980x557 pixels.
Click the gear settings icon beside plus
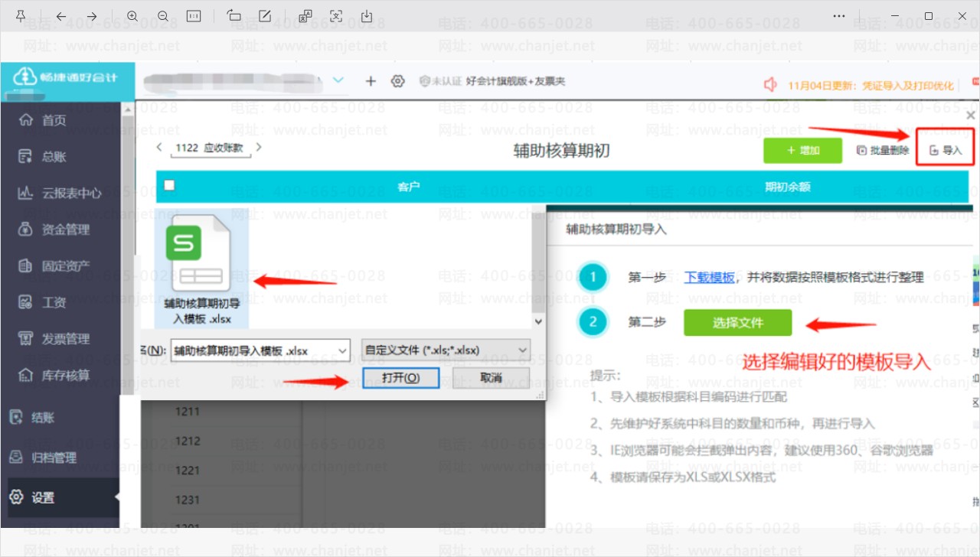(x=397, y=81)
